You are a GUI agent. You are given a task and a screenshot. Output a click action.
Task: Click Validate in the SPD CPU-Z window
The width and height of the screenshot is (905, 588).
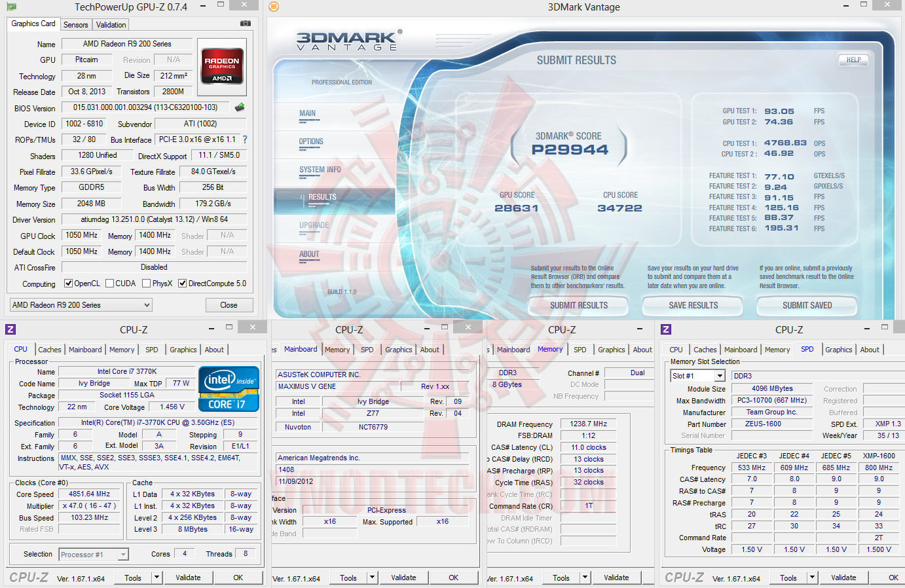[x=843, y=578]
